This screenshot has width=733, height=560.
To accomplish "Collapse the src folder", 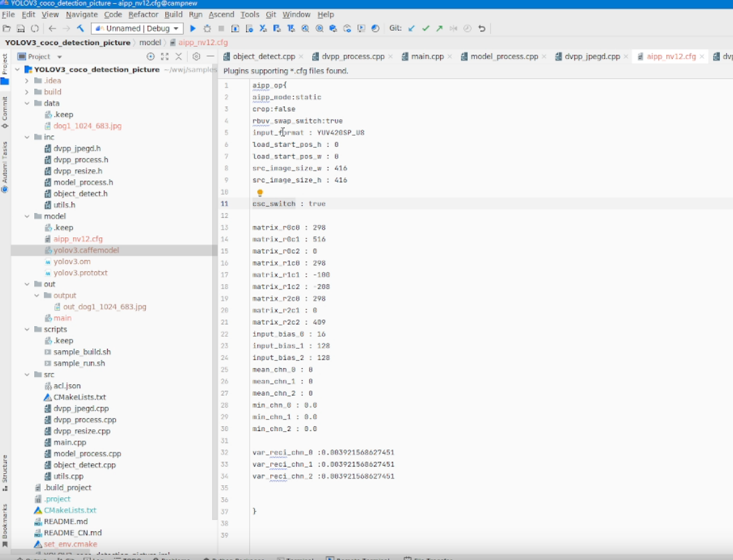I will [27, 375].
